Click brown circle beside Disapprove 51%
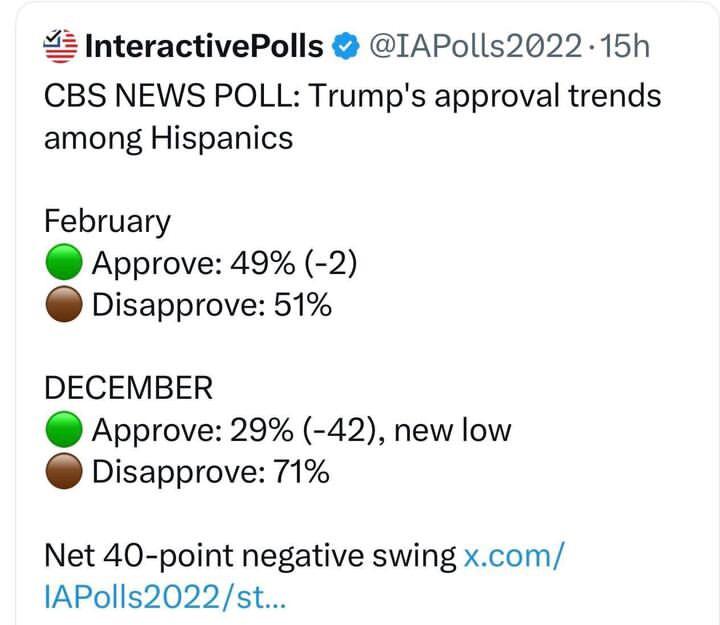Image resolution: width=720 pixels, height=625 pixels. click(x=63, y=305)
